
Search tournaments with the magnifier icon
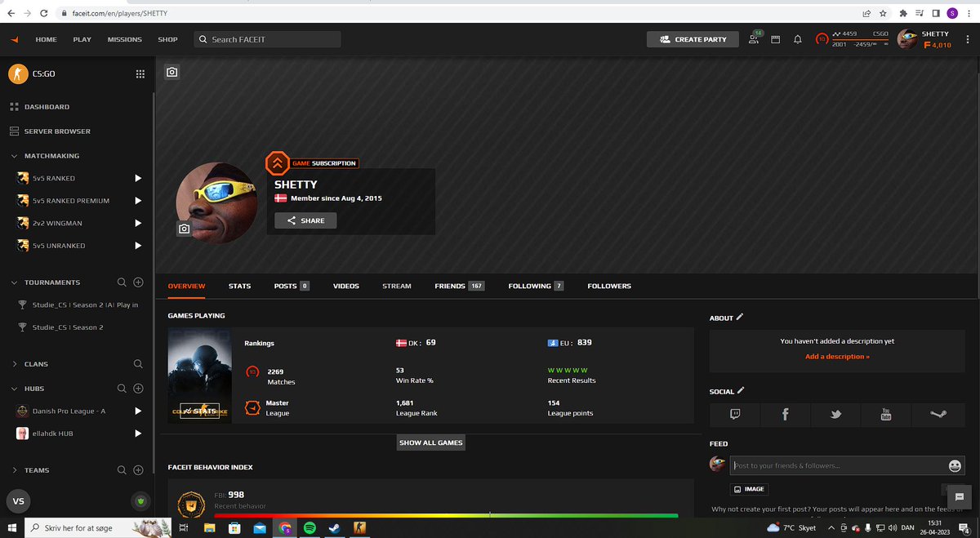coord(122,282)
